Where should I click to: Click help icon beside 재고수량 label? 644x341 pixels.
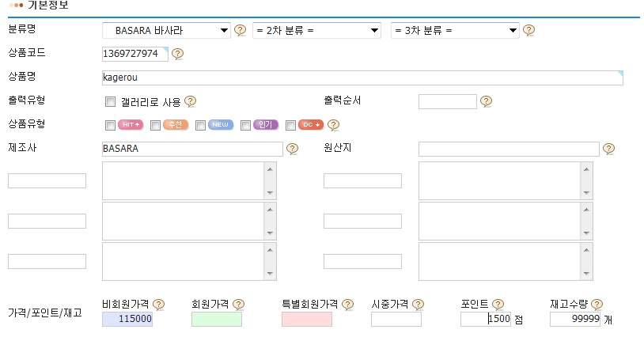pyautogui.click(x=597, y=304)
